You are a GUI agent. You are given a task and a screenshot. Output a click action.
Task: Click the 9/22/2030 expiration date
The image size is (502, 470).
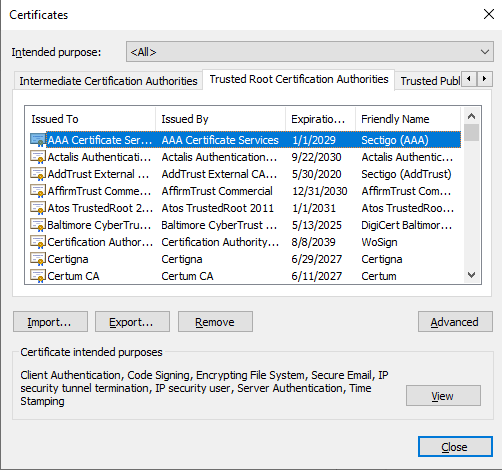(317, 157)
